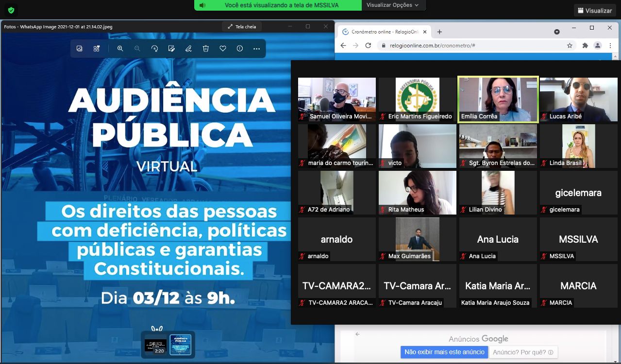
Task: Open the Photos app image view icon
Action: pyautogui.click(x=80, y=49)
